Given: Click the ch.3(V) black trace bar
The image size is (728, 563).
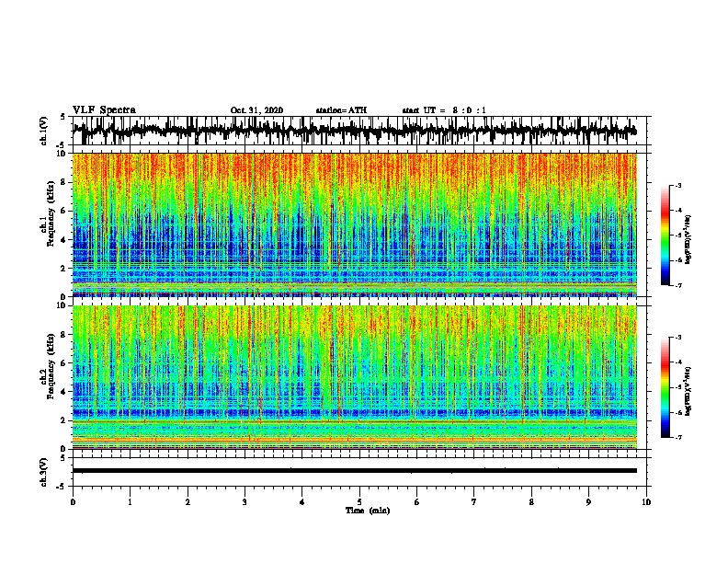Looking at the screenshot, I should [x=355, y=471].
